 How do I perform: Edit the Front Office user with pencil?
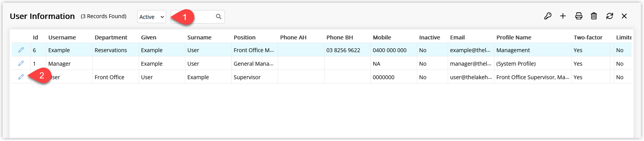[x=21, y=77]
